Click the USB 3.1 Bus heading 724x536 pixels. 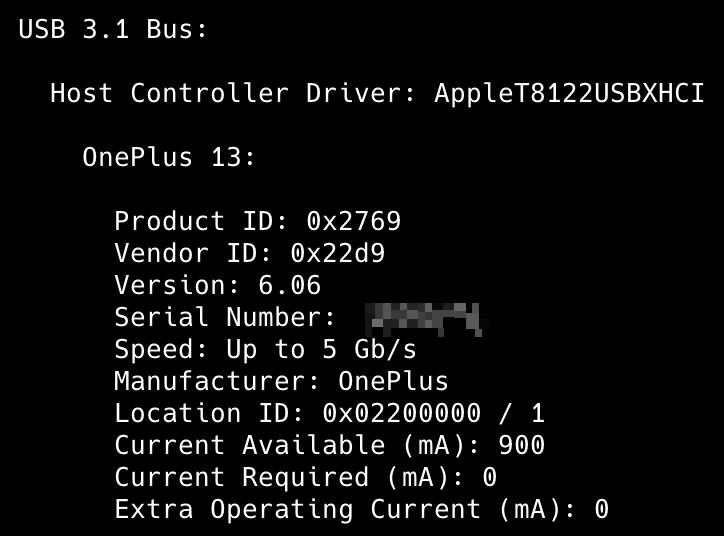113,30
